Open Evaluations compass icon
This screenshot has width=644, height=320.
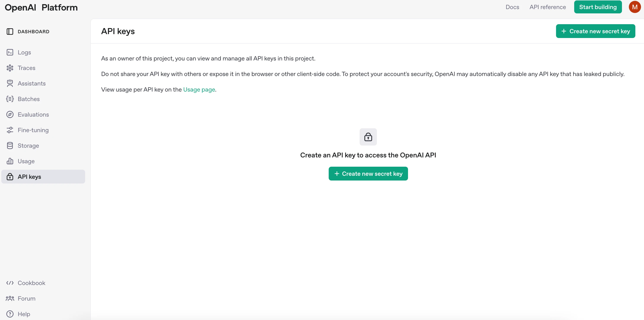pos(10,114)
